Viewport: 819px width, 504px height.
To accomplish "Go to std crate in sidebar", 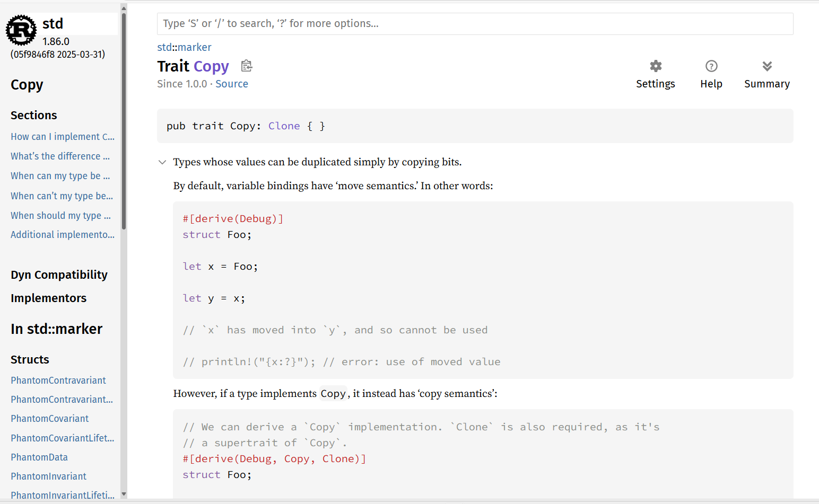I will [53, 24].
